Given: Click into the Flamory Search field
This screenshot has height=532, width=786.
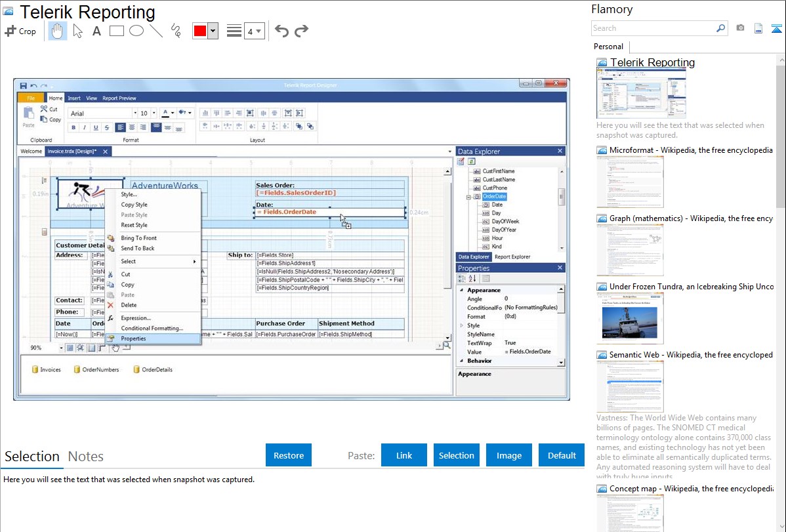Looking at the screenshot, I should [653, 28].
